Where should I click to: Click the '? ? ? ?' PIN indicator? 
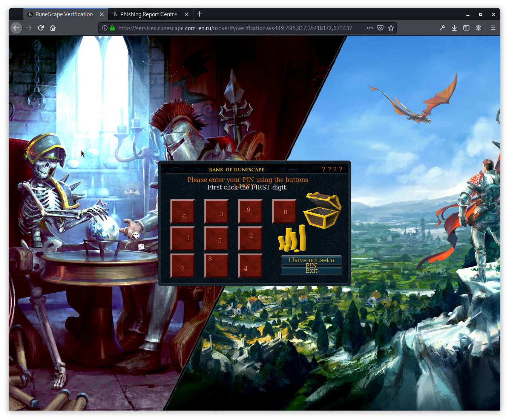tap(332, 169)
